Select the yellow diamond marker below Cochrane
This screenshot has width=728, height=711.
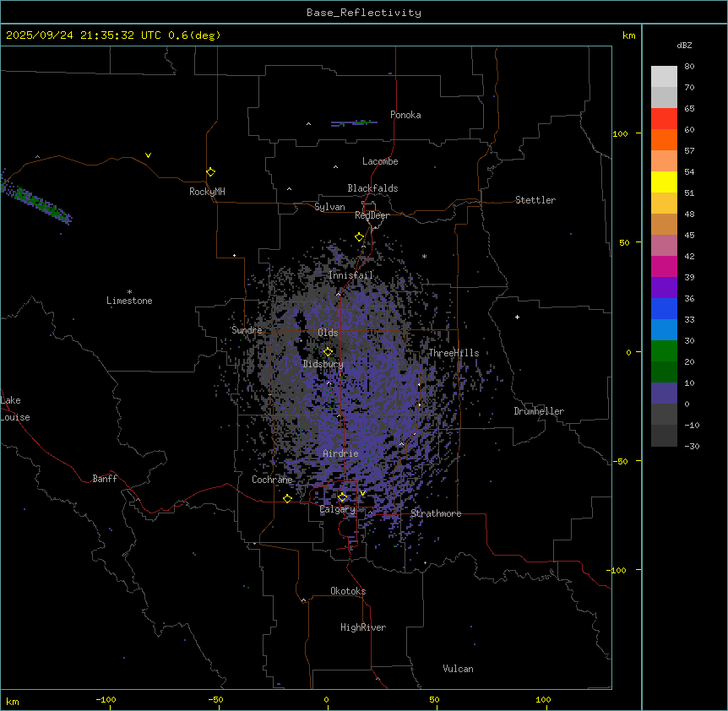coord(287,498)
